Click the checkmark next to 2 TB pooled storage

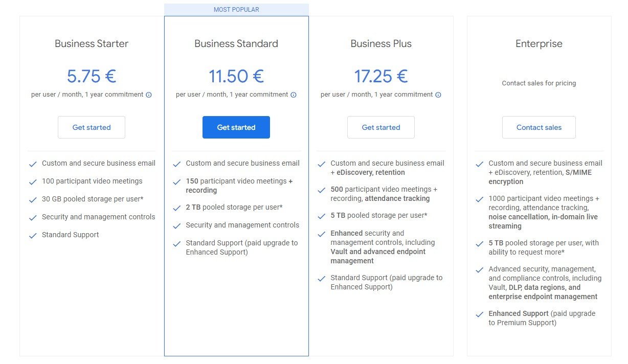[x=177, y=209]
